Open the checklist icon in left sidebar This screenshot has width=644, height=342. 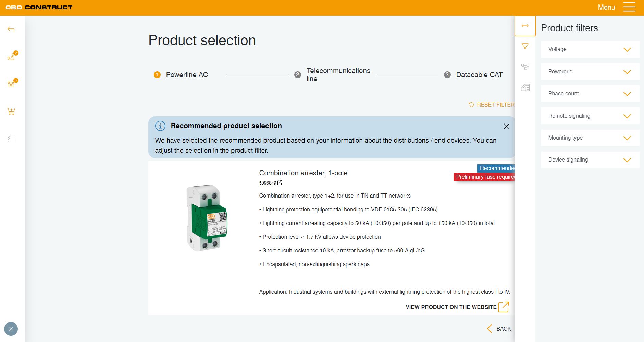coord(11,139)
